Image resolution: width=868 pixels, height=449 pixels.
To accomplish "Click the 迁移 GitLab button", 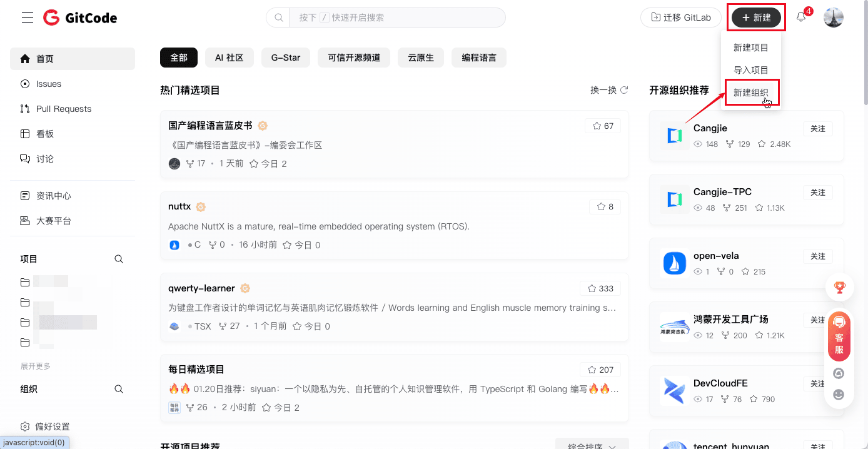I will pos(680,18).
